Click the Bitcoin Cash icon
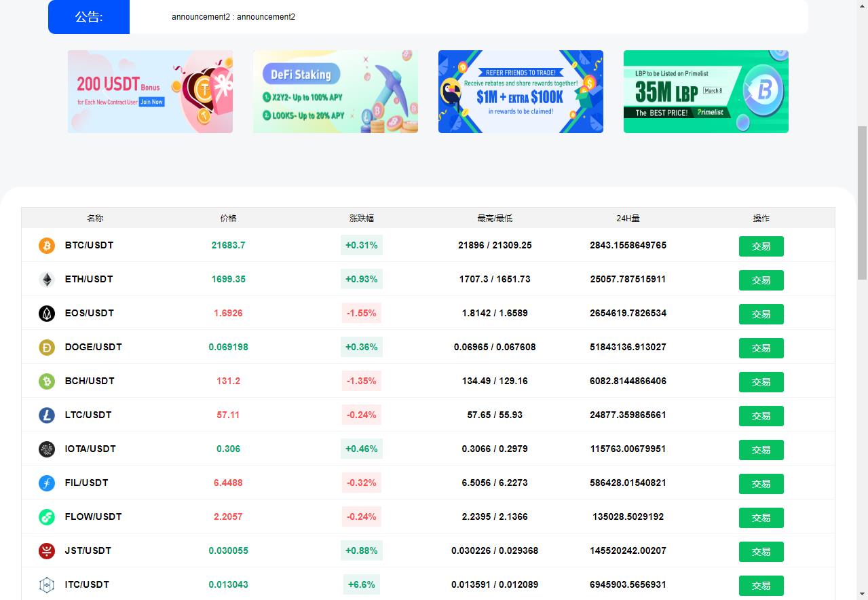 pos(47,381)
